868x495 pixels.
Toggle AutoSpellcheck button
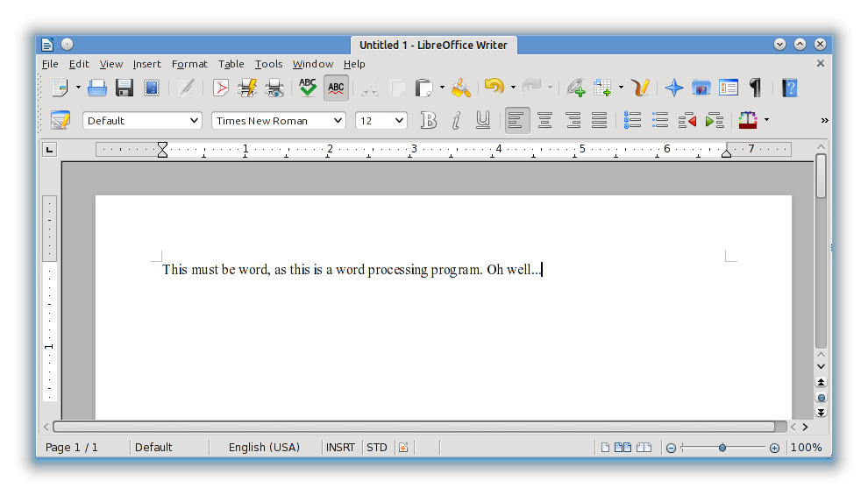[x=336, y=88]
